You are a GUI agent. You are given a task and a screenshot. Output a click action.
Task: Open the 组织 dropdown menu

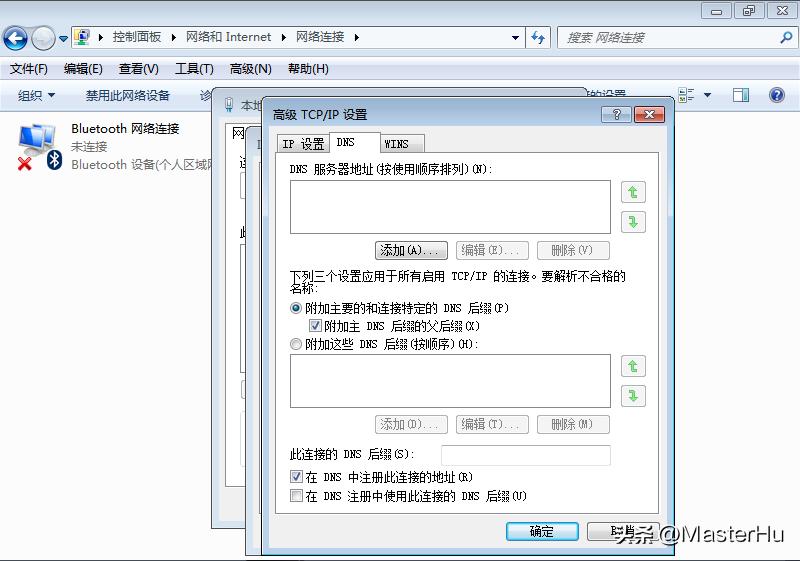36,95
